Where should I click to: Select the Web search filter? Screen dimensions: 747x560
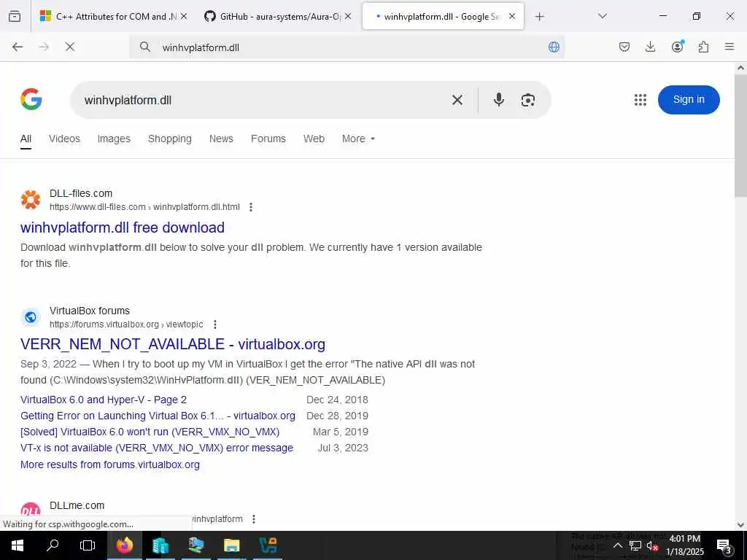point(314,139)
